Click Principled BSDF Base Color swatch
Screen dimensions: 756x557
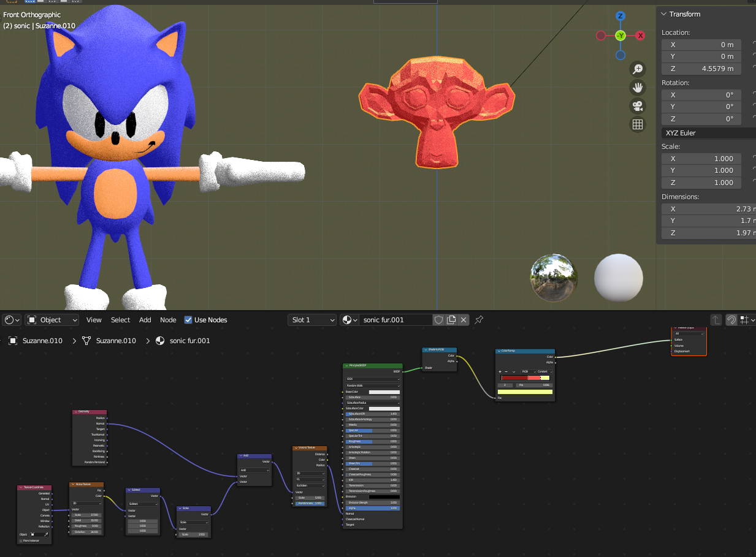(x=384, y=392)
